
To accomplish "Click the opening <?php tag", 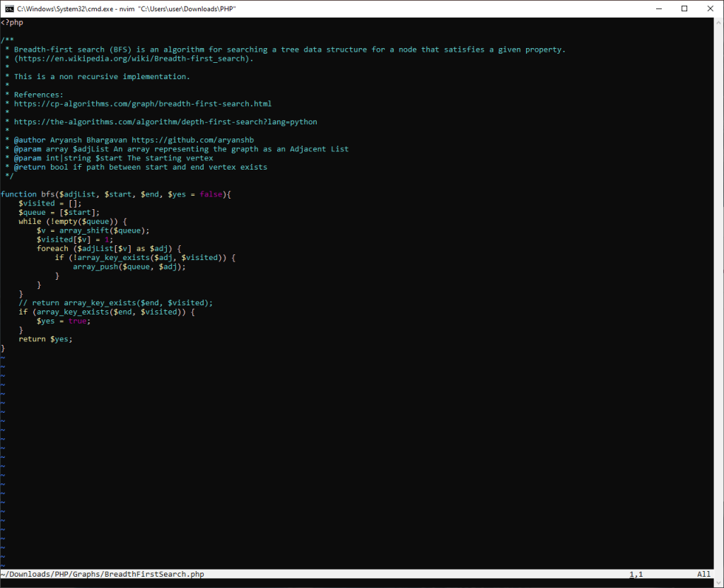I will tap(12, 22).
